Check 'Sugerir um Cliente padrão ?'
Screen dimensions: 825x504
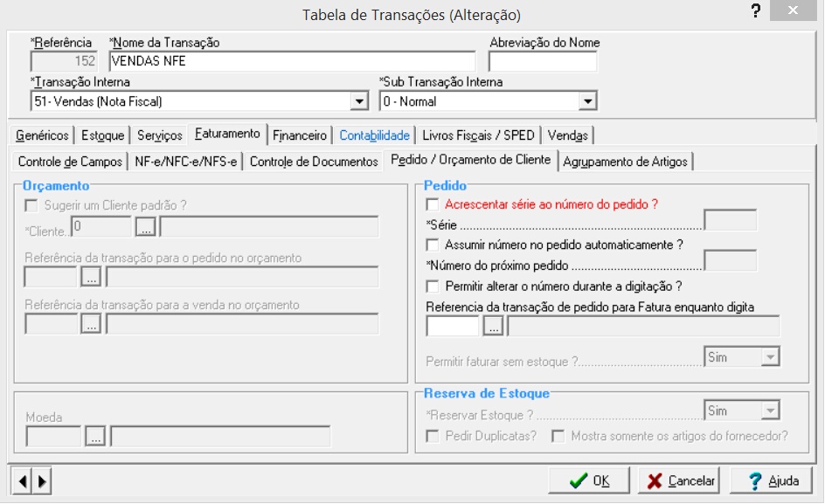(31, 205)
